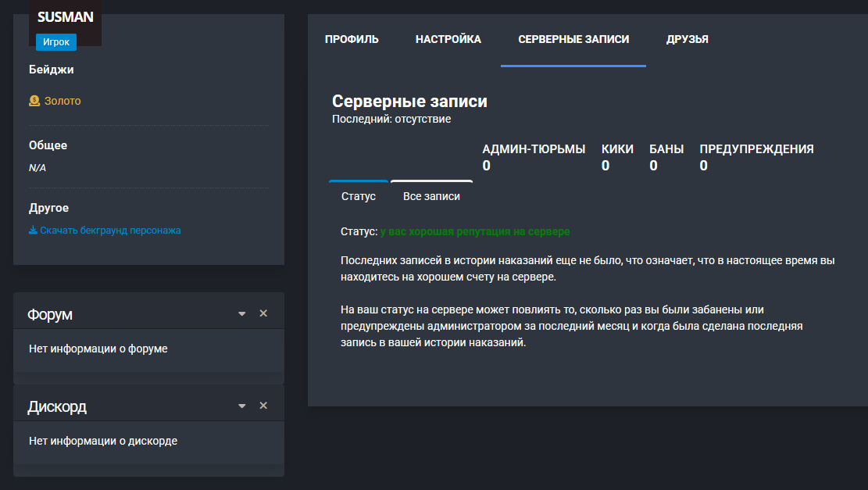
Task: Click the Золото badge label
Action: (63, 101)
